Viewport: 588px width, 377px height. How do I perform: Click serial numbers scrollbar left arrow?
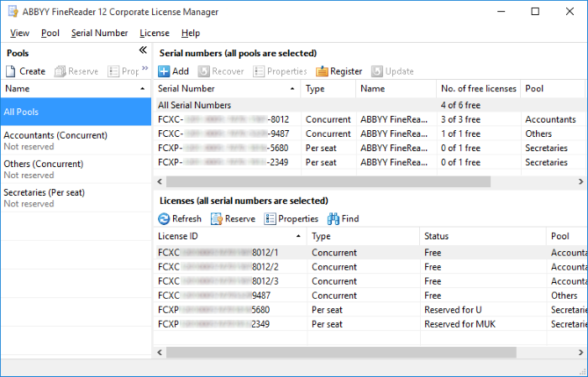click(x=160, y=181)
